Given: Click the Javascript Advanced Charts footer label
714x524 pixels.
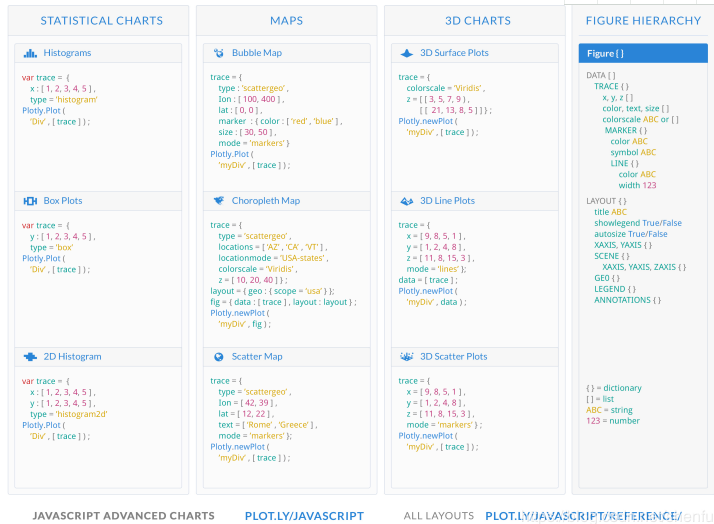Looking at the screenshot, I should pyautogui.click(x=123, y=516).
